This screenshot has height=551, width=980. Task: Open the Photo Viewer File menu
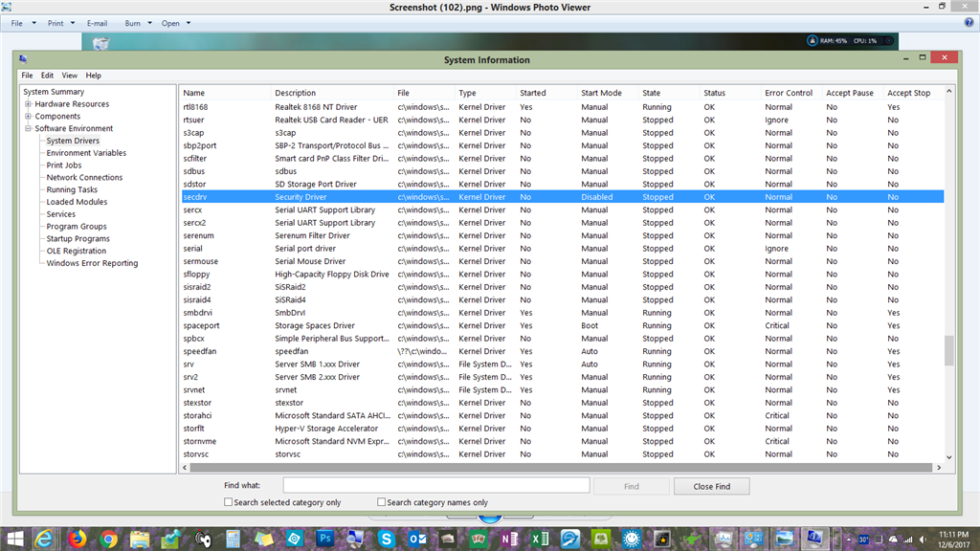pos(17,23)
